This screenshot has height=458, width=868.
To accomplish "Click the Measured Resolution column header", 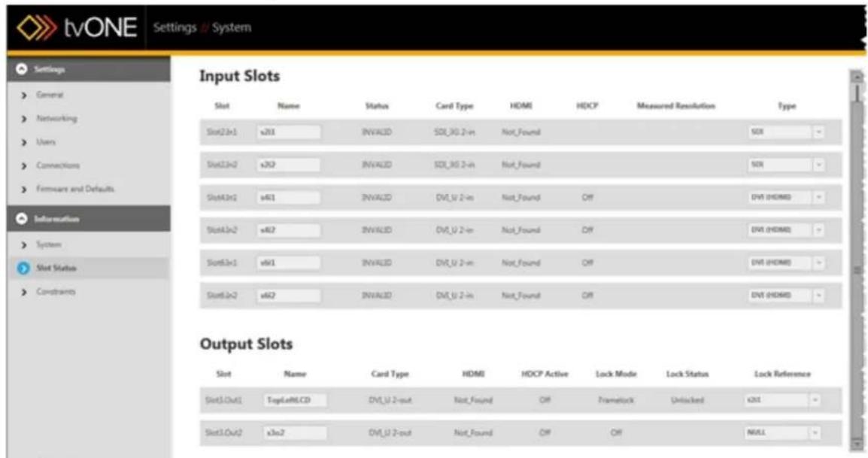I will click(x=676, y=106).
